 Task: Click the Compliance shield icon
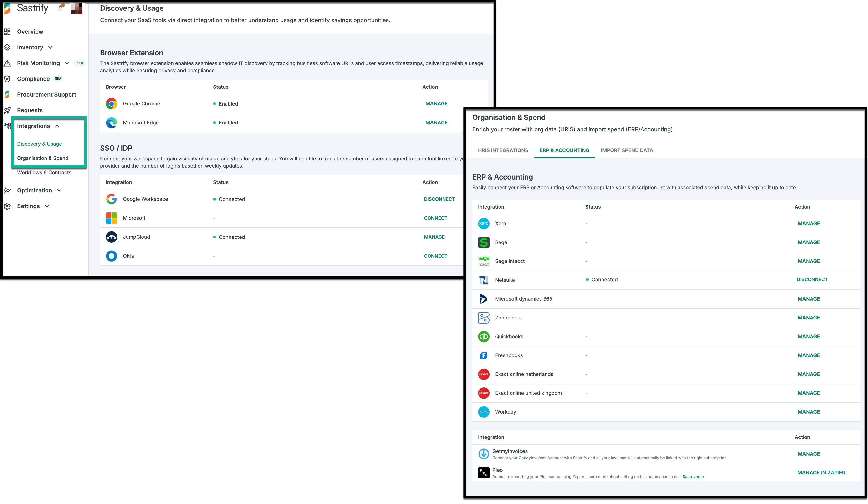pyautogui.click(x=7, y=79)
